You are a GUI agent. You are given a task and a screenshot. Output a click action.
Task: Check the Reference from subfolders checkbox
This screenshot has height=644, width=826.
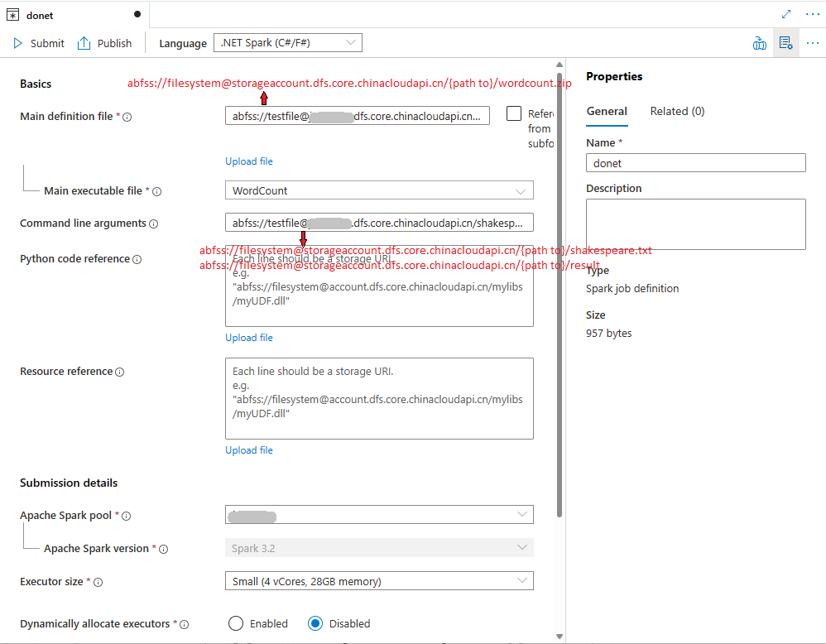514,113
